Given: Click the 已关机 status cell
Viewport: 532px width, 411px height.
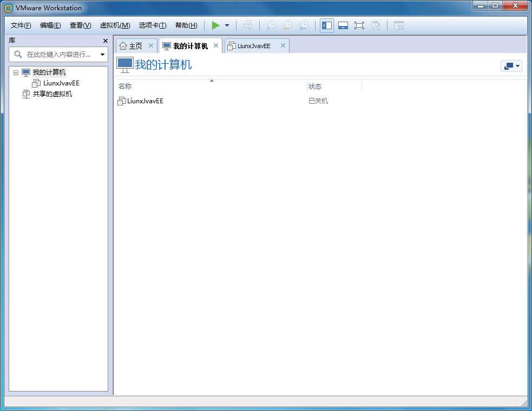Looking at the screenshot, I should [x=318, y=101].
